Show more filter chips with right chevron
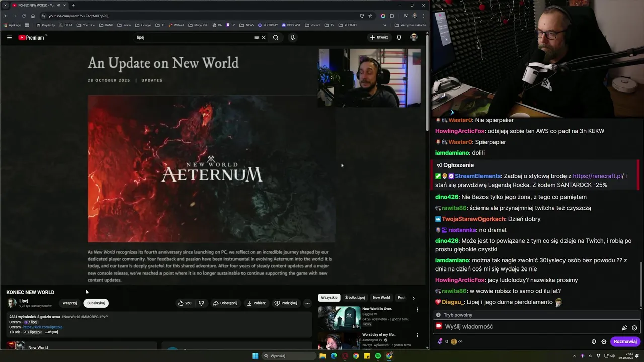Viewport: 644px width, 362px height. [414, 298]
